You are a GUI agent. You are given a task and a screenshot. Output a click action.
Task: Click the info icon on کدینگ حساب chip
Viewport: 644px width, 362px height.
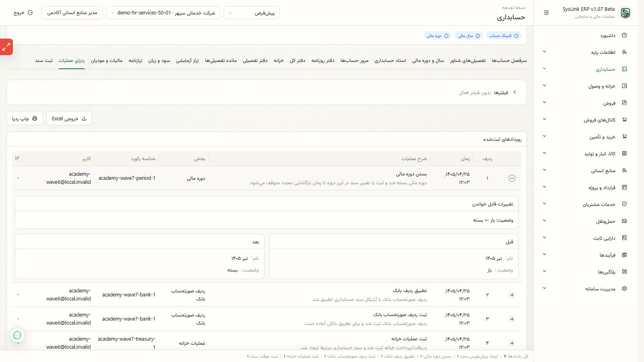[x=516, y=36]
